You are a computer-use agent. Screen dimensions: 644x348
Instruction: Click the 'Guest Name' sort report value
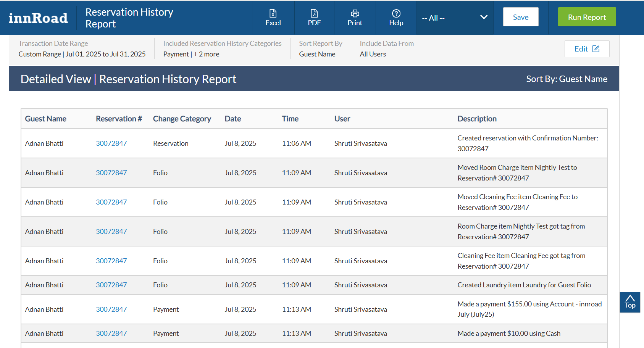coord(317,54)
